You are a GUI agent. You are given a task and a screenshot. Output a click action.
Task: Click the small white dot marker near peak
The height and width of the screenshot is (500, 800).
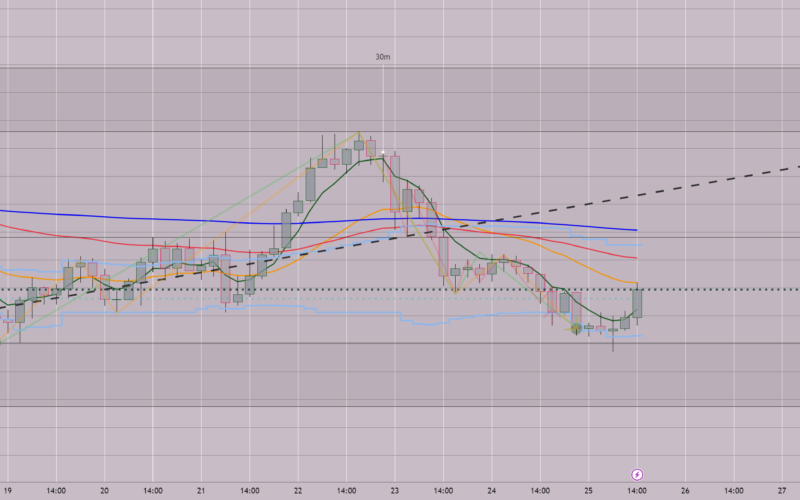pos(383,152)
